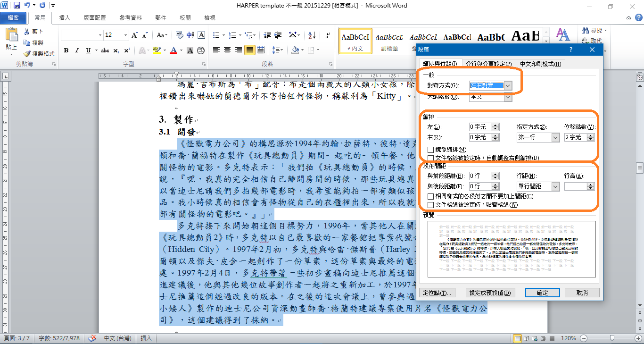The image size is (644, 344).
Task: Check 相同樣式的各段落之間不要加上間距 checkbox
Action: coord(430,196)
